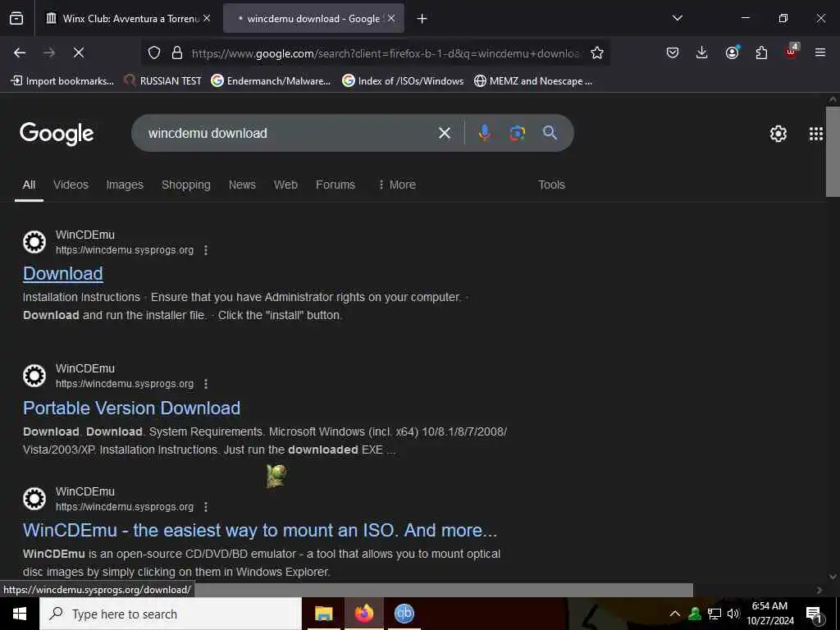Click the vertical page scrollbar thumb
This screenshot has width=840, height=630.
point(833,152)
